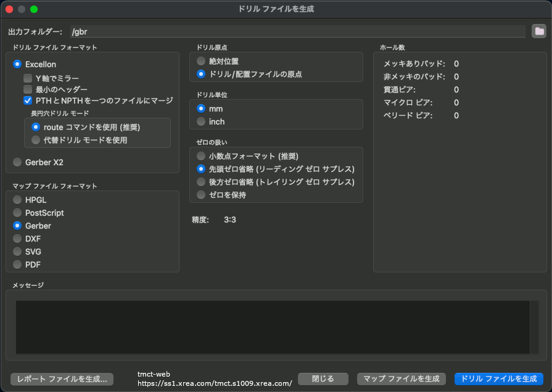Click the green zoom window button
Viewport: 552px width, 392px height.
tap(34, 9)
